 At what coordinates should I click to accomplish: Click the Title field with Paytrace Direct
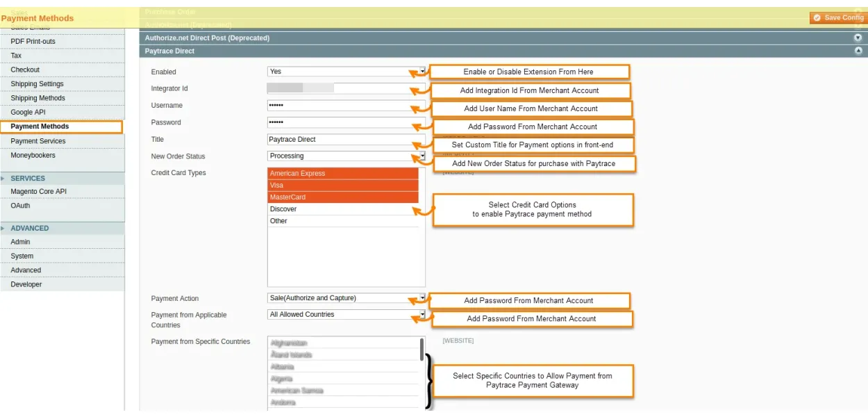coord(345,140)
